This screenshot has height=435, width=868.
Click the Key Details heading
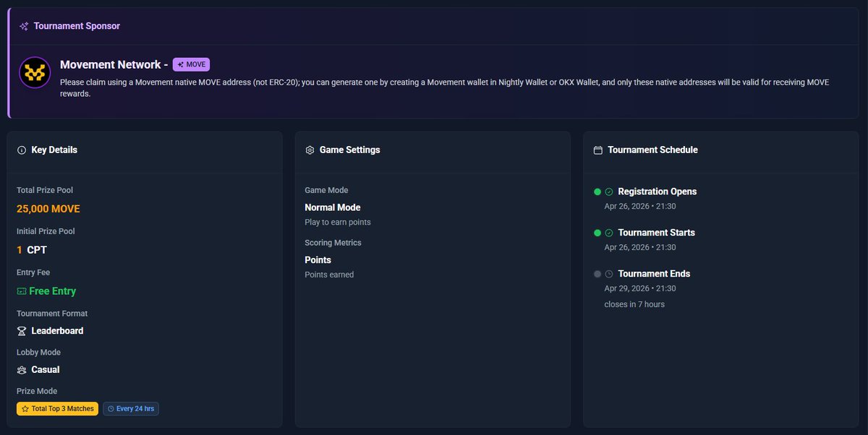click(54, 150)
